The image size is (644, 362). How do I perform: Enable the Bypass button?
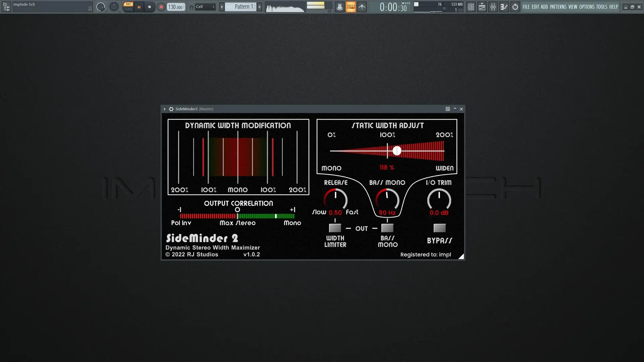point(439,228)
